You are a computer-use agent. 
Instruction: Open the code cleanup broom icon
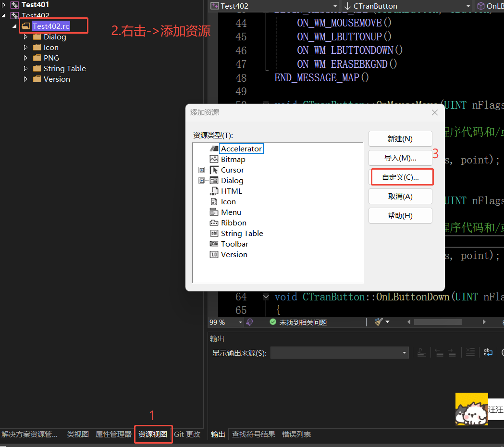click(x=379, y=322)
